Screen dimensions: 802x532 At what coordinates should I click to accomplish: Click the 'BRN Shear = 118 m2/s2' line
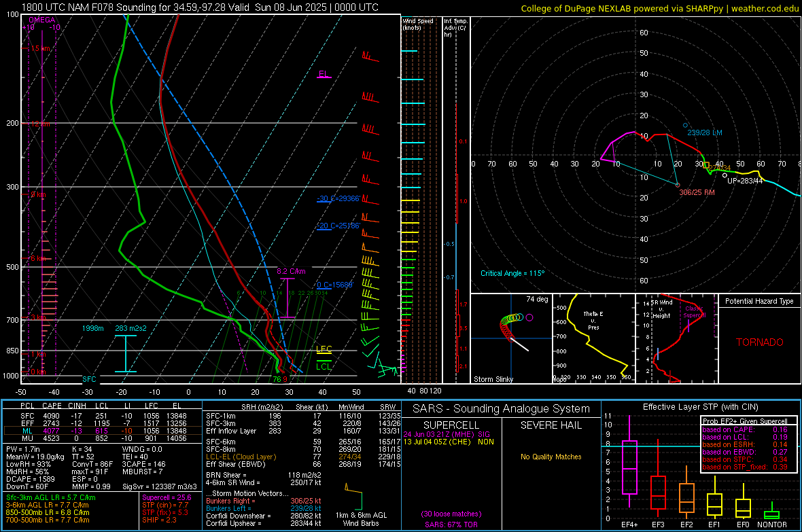[x=264, y=475]
